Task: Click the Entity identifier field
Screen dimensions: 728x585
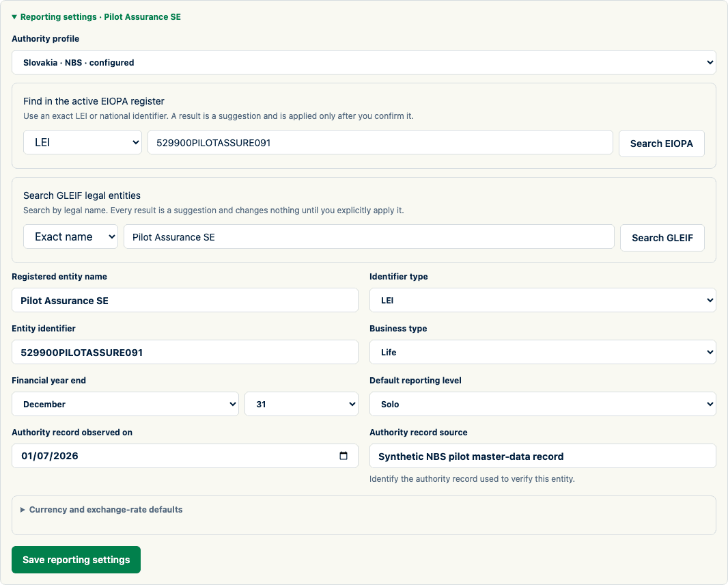Action: (185, 352)
